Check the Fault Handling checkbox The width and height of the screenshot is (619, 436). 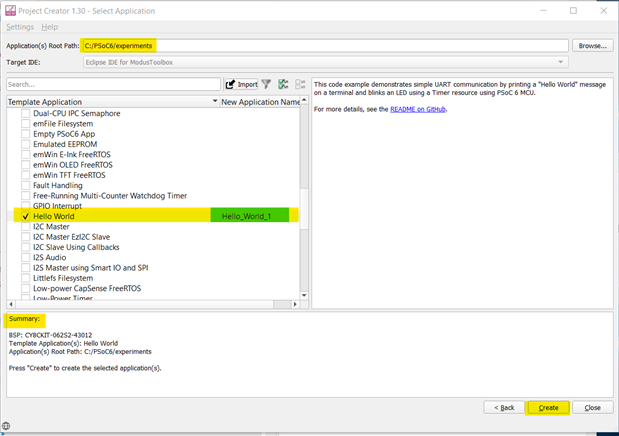click(x=26, y=185)
